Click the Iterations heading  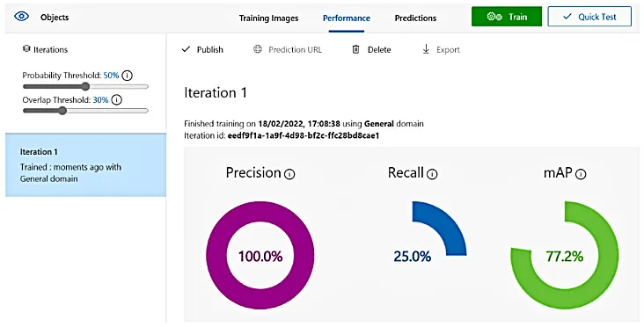coord(50,49)
